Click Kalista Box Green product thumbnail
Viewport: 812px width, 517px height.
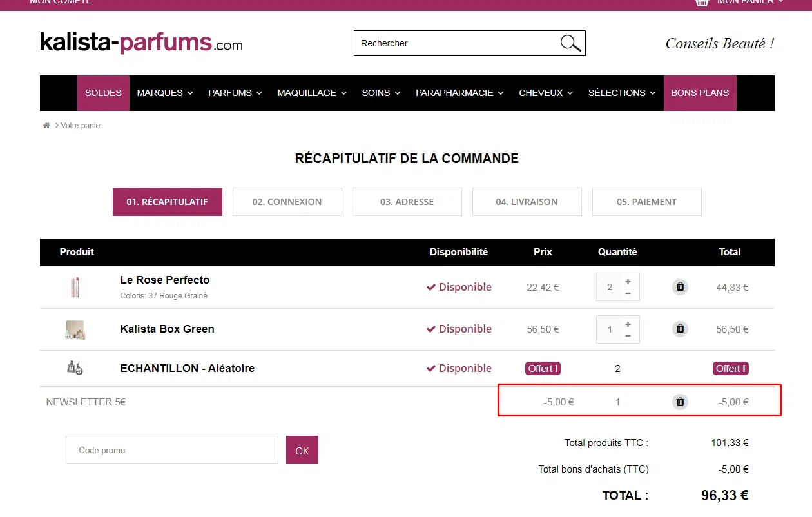[75, 329]
